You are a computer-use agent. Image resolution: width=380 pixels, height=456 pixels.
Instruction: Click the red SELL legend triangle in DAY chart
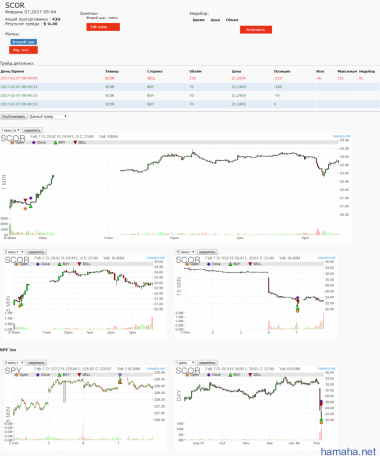click(x=250, y=375)
